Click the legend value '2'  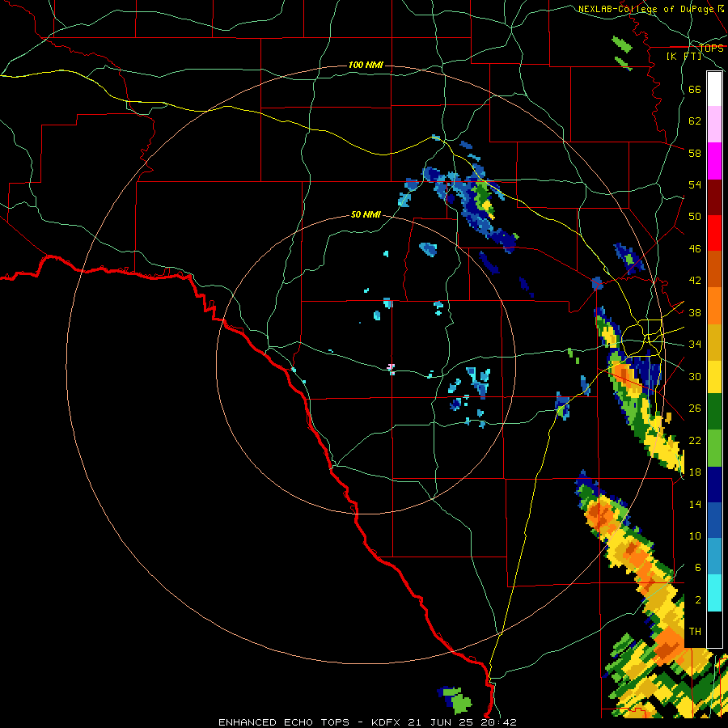coord(698,600)
